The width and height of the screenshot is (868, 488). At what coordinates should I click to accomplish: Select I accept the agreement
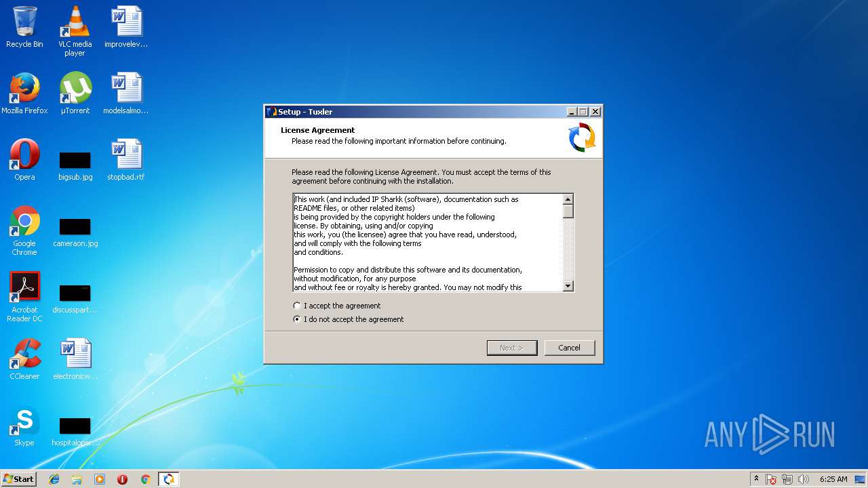click(337, 306)
